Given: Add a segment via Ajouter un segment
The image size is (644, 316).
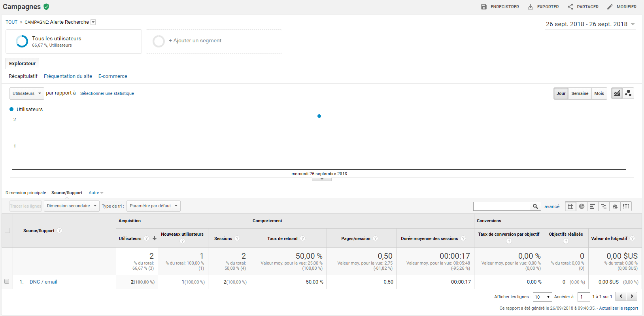Looking at the screenshot, I should 214,42.
